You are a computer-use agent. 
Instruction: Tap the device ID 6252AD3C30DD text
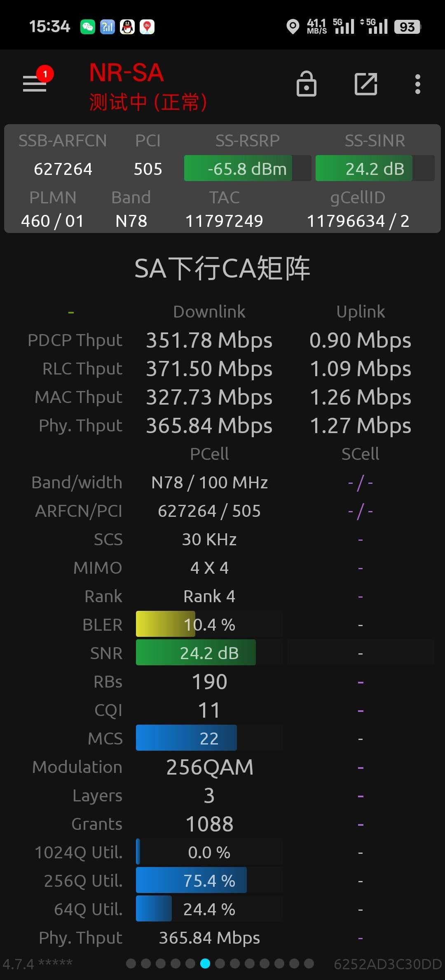pos(387,964)
